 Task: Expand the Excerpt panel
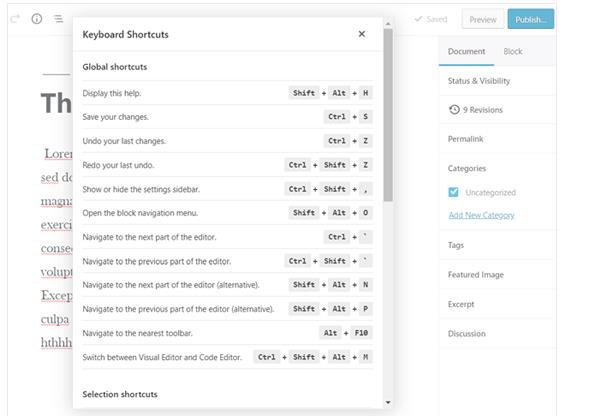[x=461, y=303]
